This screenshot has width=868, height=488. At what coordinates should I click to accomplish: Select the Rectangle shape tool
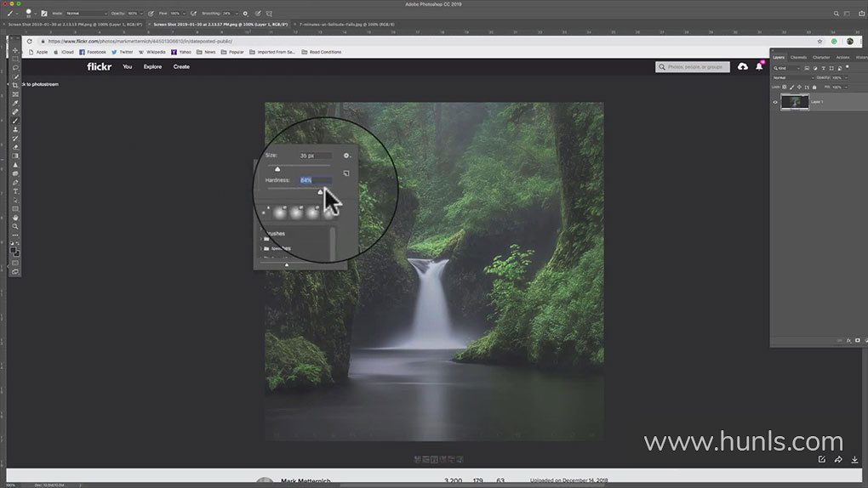pyautogui.click(x=15, y=208)
